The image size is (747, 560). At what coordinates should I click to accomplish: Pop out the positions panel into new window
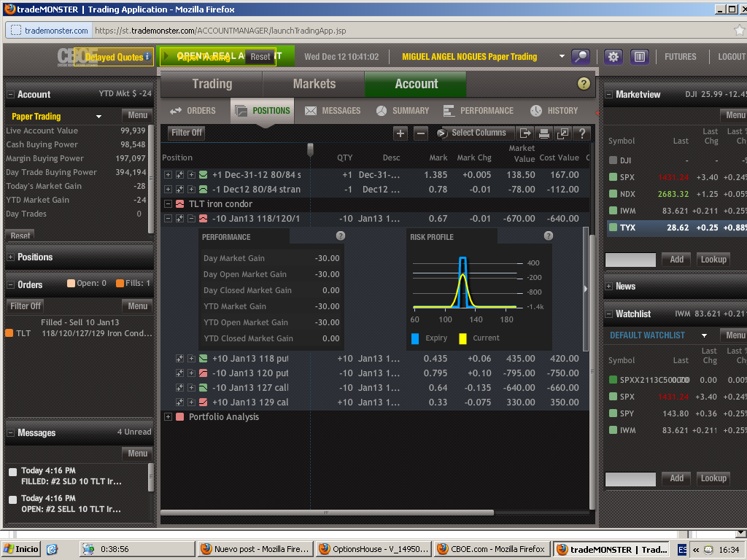click(562, 133)
